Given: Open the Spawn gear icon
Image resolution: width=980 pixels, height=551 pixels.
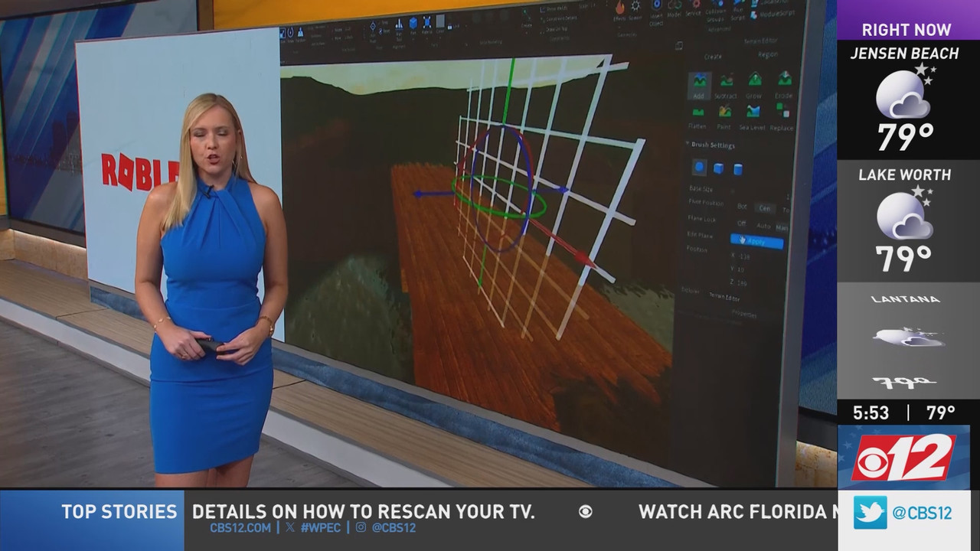Looking at the screenshot, I should (x=635, y=6).
